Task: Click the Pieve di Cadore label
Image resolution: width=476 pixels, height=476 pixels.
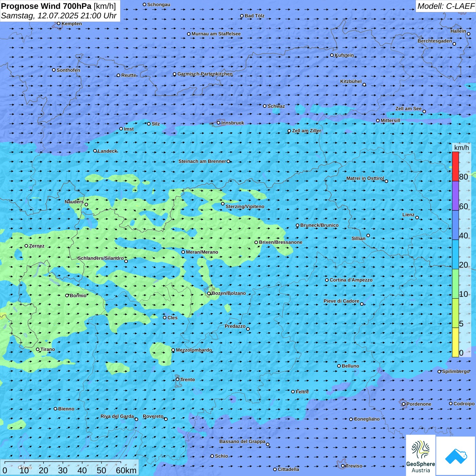Action: pyautogui.click(x=341, y=301)
